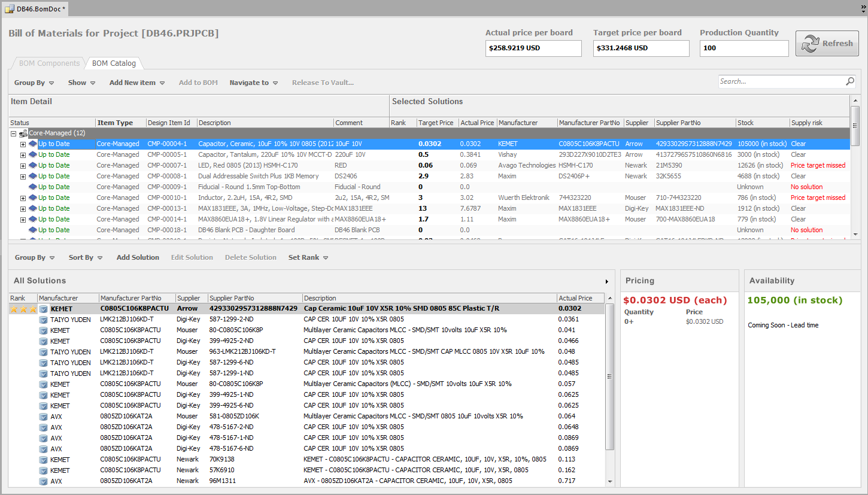Click the All Solutions scrollbar down arrow
868x495 pixels.
pos(610,481)
